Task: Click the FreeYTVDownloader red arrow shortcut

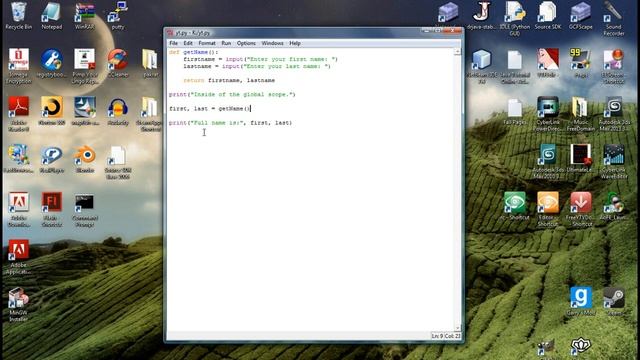Action: coord(581,209)
